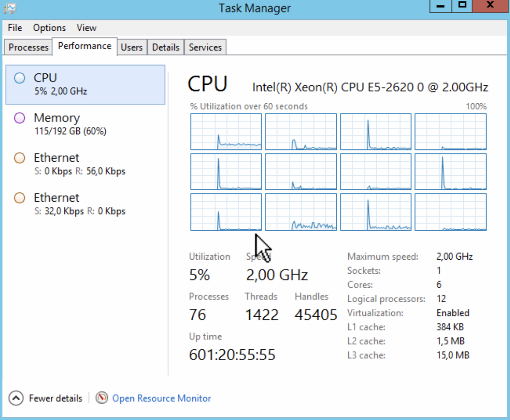Switch to the Users tab

(x=131, y=47)
